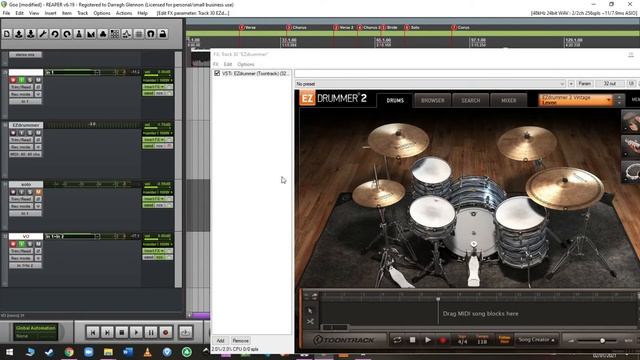Image resolution: width=640 pixels, height=360 pixels.
Task: Toggle the EZdrummer loop button
Action: (397, 340)
